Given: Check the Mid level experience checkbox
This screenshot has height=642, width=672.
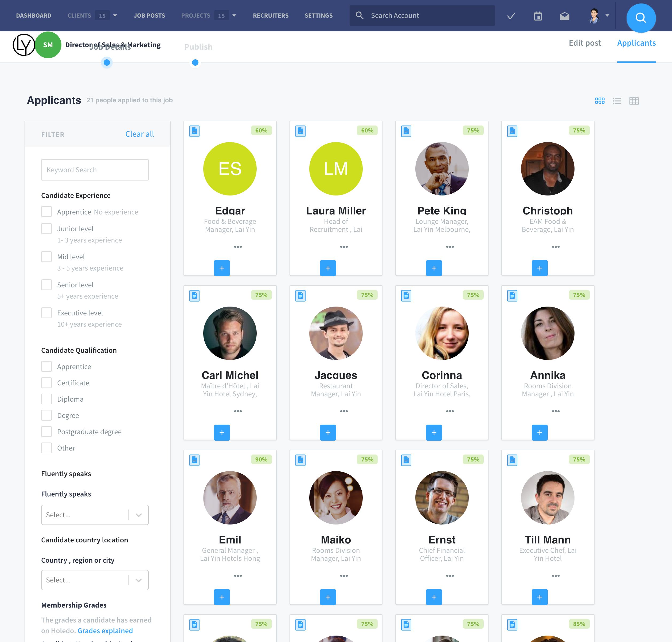Looking at the screenshot, I should click(46, 257).
